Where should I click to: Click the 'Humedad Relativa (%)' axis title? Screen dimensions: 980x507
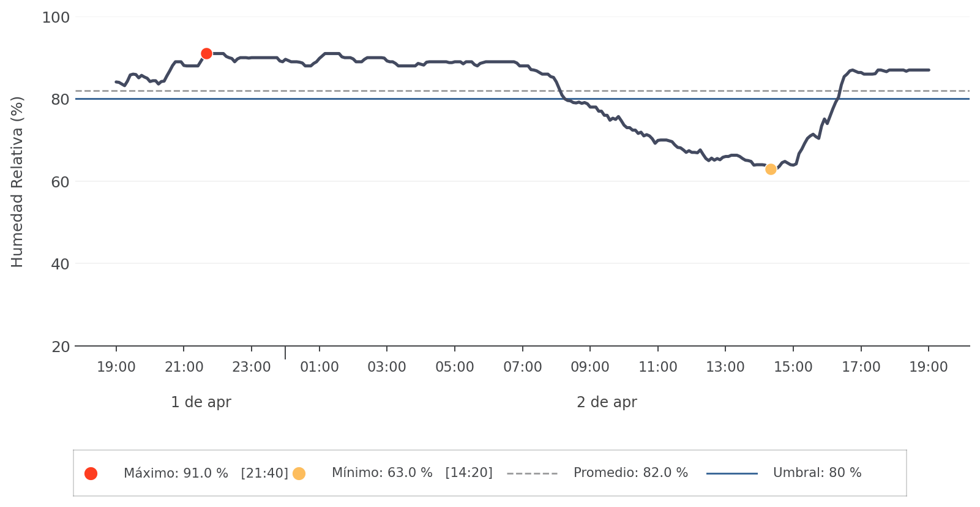[17, 182]
